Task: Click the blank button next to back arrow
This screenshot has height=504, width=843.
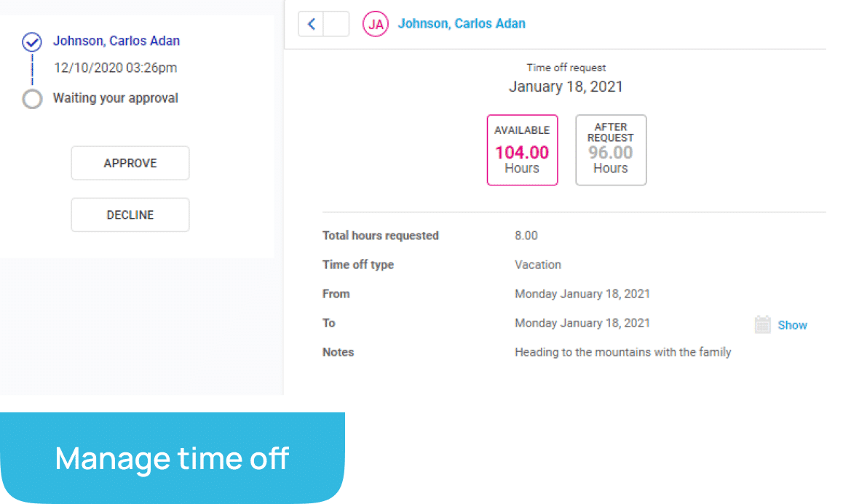Action: [336, 24]
